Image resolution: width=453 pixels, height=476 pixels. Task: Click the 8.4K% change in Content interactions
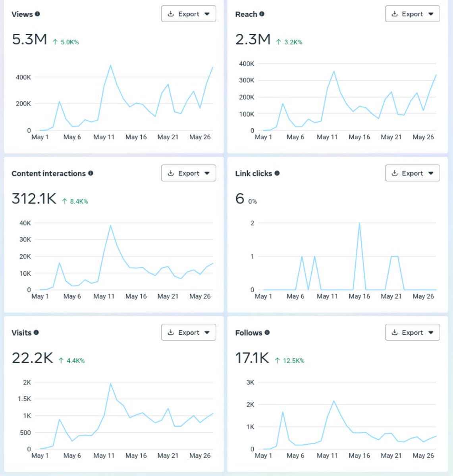click(x=75, y=202)
